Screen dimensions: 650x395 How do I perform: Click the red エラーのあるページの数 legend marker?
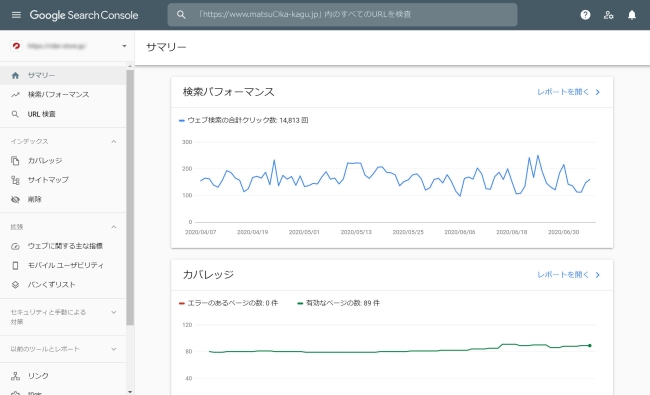(182, 303)
